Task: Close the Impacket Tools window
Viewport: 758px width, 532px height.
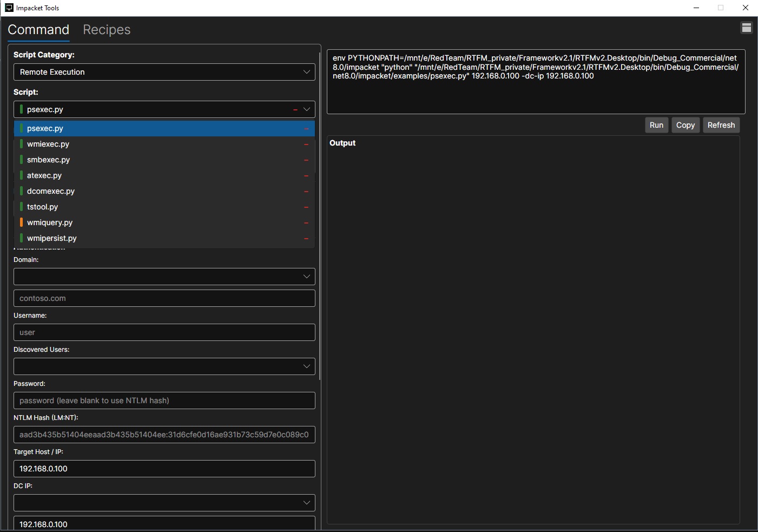Action: (x=745, y=8)
